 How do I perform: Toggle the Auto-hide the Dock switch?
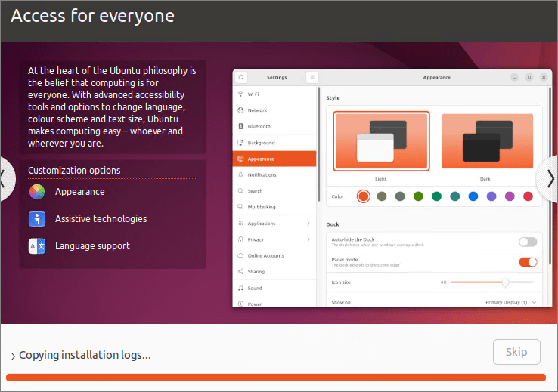pos(528,242)
